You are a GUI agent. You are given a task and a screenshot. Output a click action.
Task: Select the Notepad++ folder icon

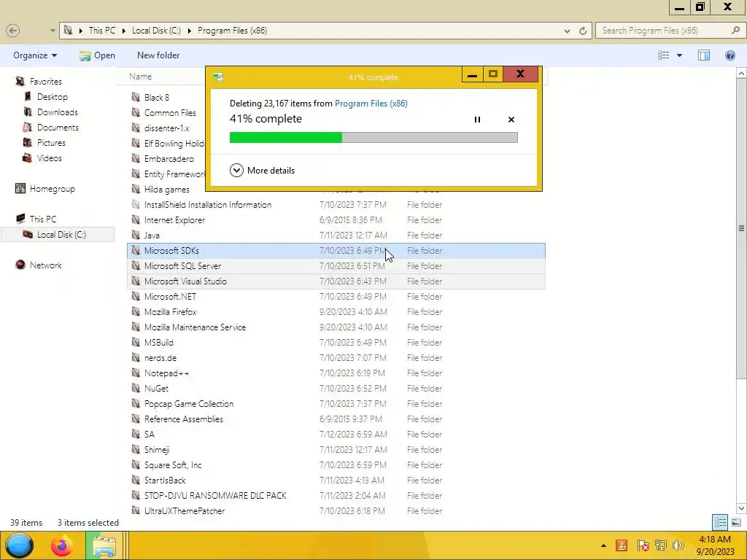[x=136, y=373]
